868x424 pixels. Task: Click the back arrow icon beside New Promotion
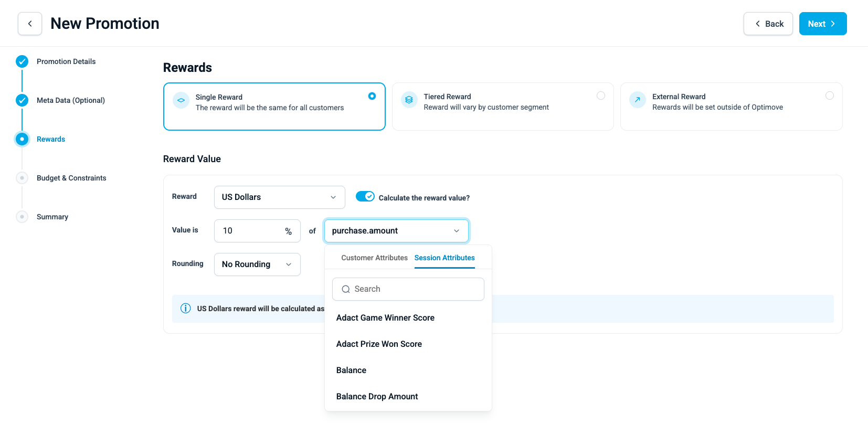pyautogui.click(x=30, y=24)
